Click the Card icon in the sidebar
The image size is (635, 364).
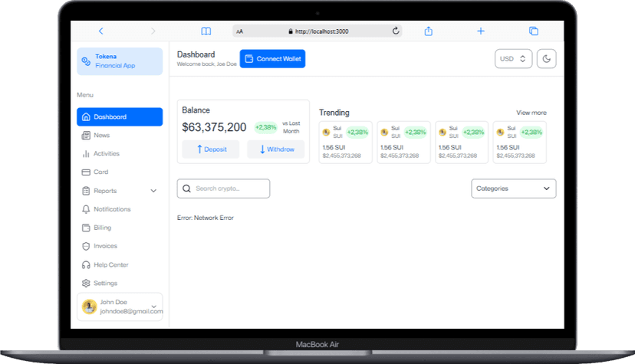(x=86, y=172)
